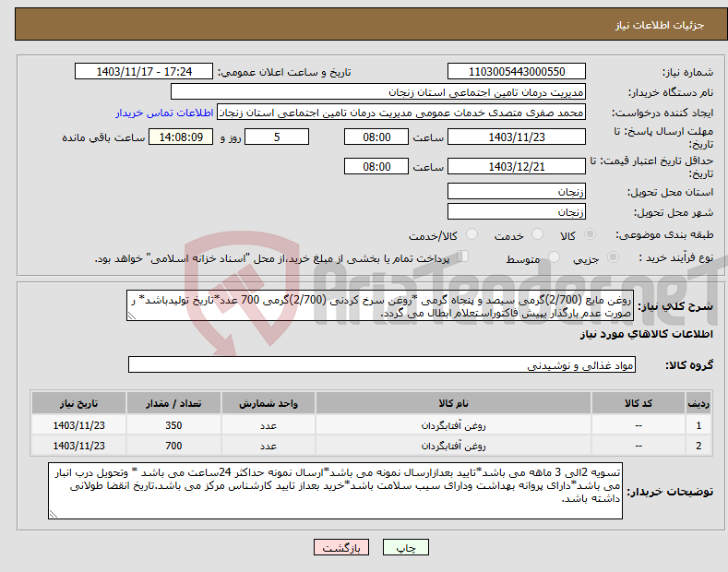The width and height of the screenshot is (728, 572).
Task: Click date 1403/11/23 in row 2
Action: pos(79,446)
